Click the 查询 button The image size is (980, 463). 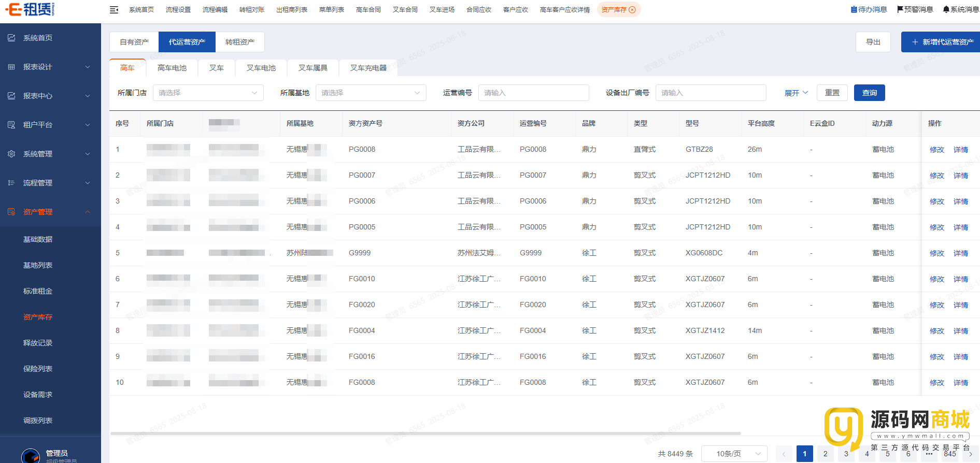point(869,93)
